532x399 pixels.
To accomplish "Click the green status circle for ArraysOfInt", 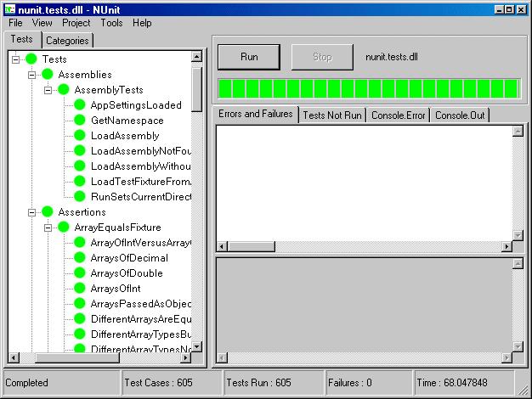I will tap(79, 289).
